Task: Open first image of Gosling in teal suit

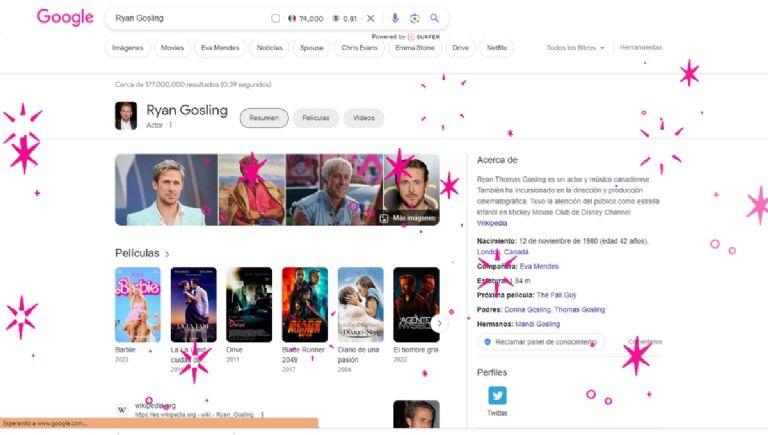Action: click(x=167, y=190)
